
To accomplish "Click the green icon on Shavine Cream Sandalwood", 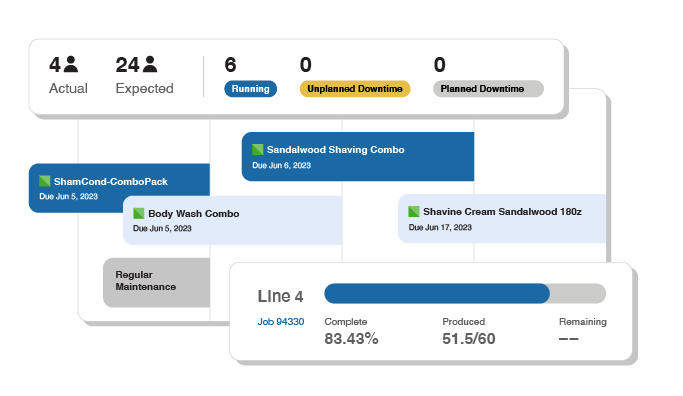I will click(414, 211).
